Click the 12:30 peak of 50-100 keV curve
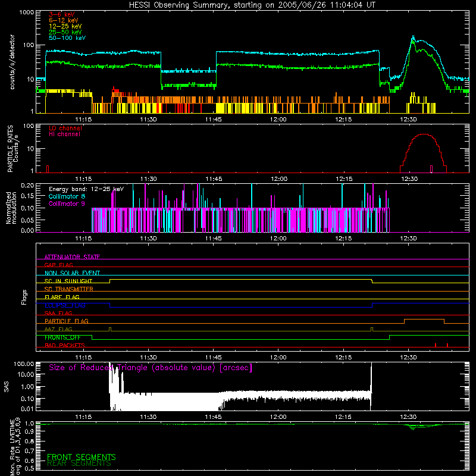476x476 pixels. click(x=413, y=36)
